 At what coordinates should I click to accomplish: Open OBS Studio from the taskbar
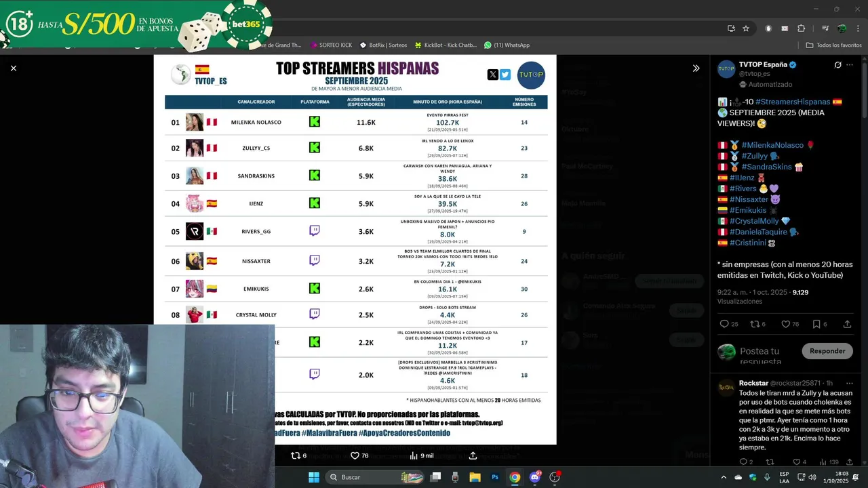555,477
